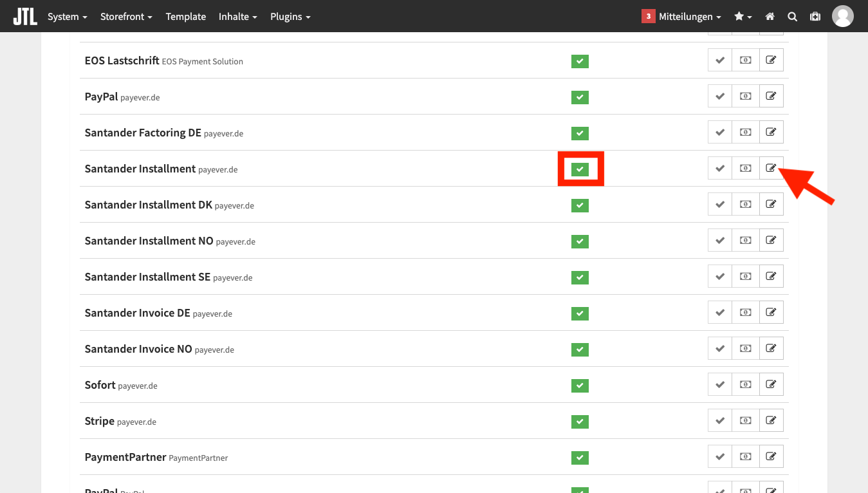Screen dimensions: 868x493
Task: Select the Santander Invoice NO name text
Action: pos(138,349)
